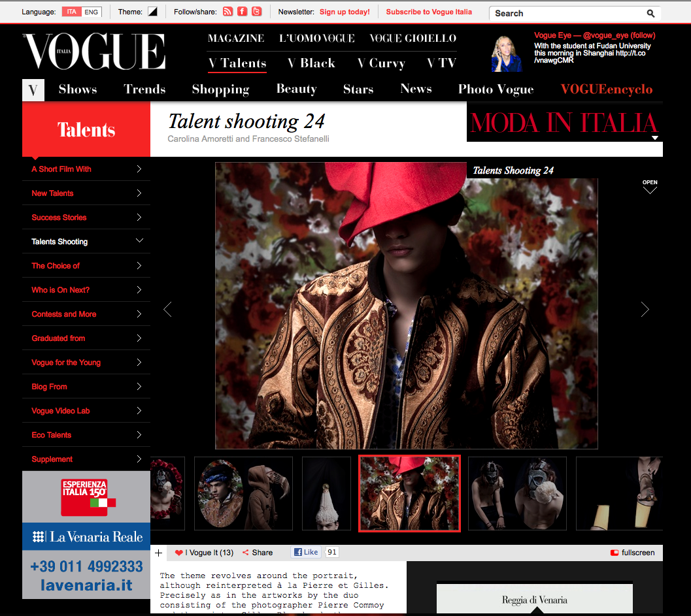Click the Facebook Like button
This screenshot has height=616, width=691.
pyautogui.click(x=306, y=552)
